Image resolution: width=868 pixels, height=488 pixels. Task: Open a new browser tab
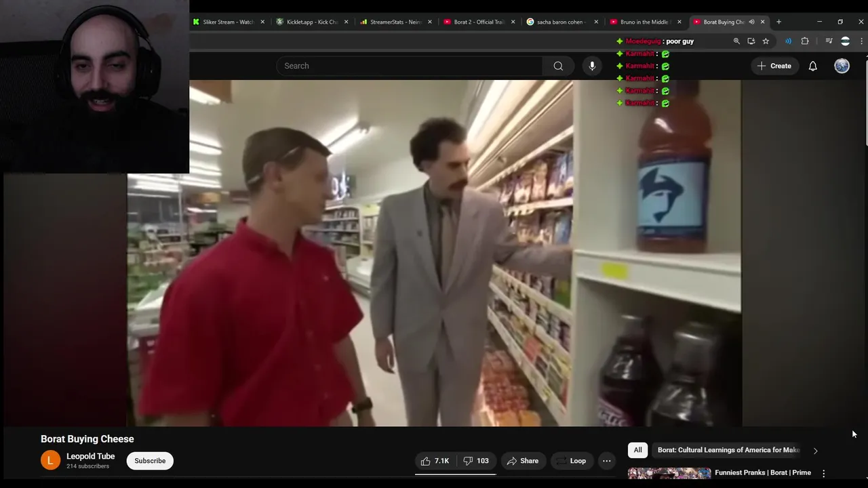coord(778,22)
